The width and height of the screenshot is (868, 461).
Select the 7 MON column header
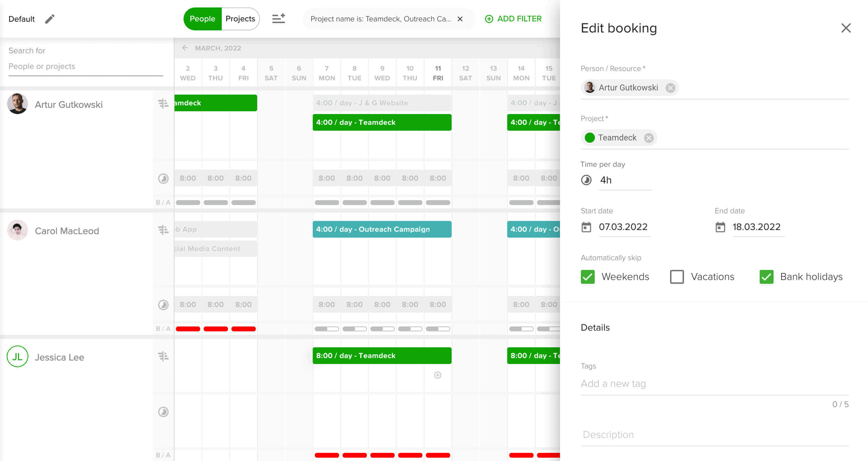pos(327,73)
